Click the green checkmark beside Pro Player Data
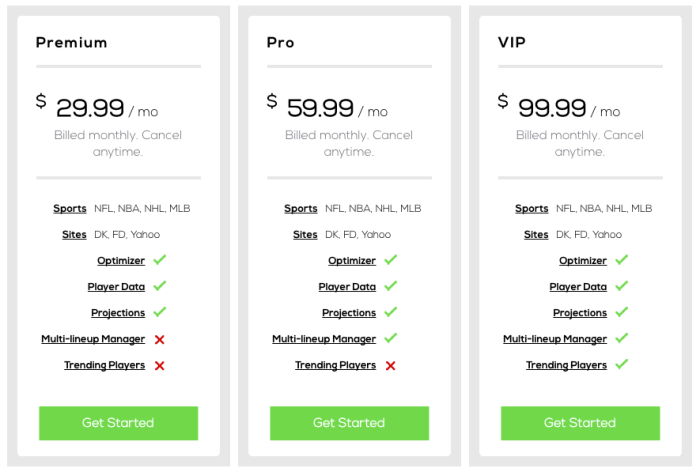Viewport: 700px width, 472px height. point(391,286)
